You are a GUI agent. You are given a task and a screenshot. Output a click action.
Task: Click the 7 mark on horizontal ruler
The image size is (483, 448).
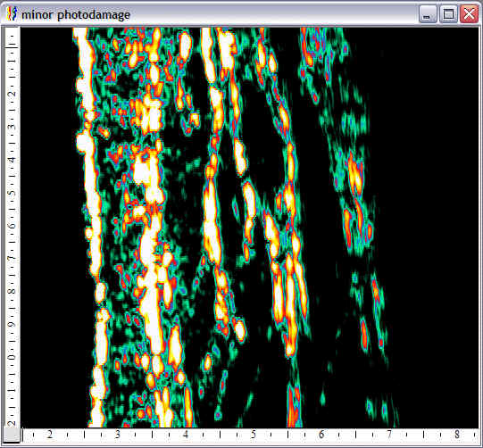coord(389,435)
